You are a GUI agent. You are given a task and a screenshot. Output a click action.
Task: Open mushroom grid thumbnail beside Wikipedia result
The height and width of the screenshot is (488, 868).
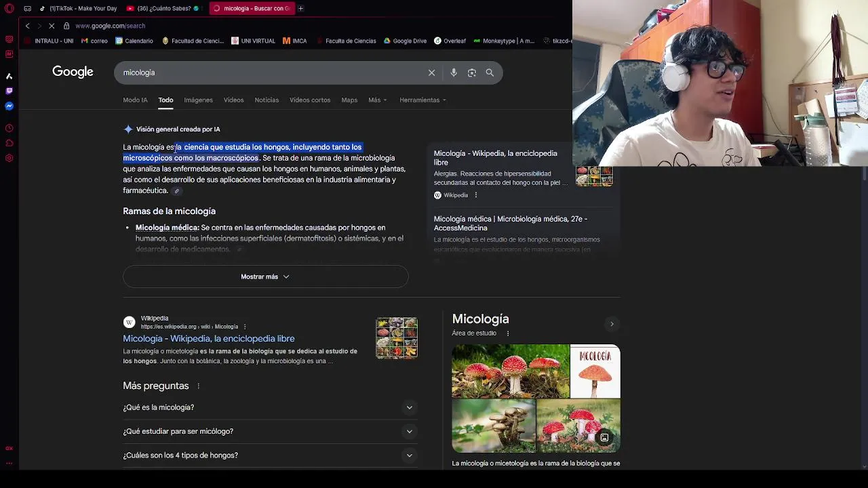[x=397, y=338]
